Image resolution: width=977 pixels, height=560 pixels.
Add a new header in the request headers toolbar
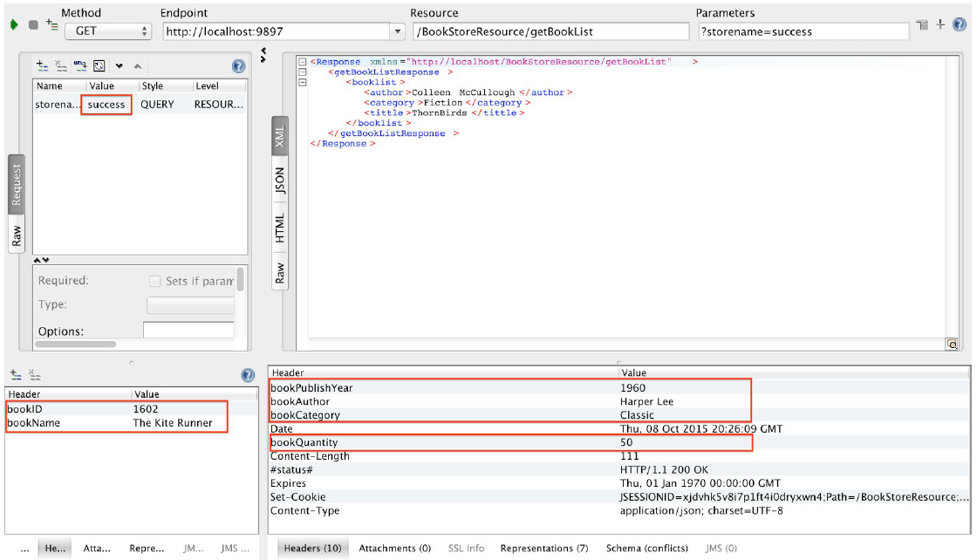tap(16, 375)
